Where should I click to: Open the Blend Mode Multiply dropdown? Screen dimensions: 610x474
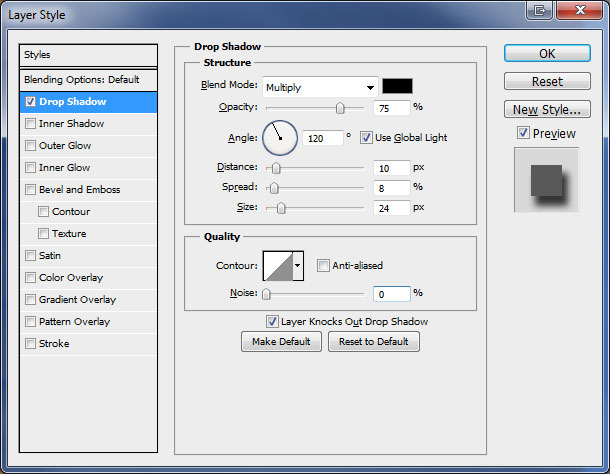tap(320, 87)
